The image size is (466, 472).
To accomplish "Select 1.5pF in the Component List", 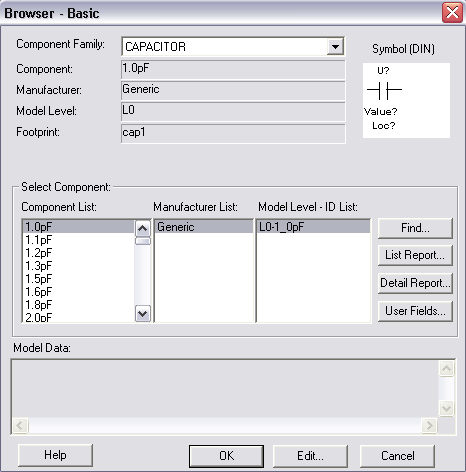I will click(x=78, y=279).
